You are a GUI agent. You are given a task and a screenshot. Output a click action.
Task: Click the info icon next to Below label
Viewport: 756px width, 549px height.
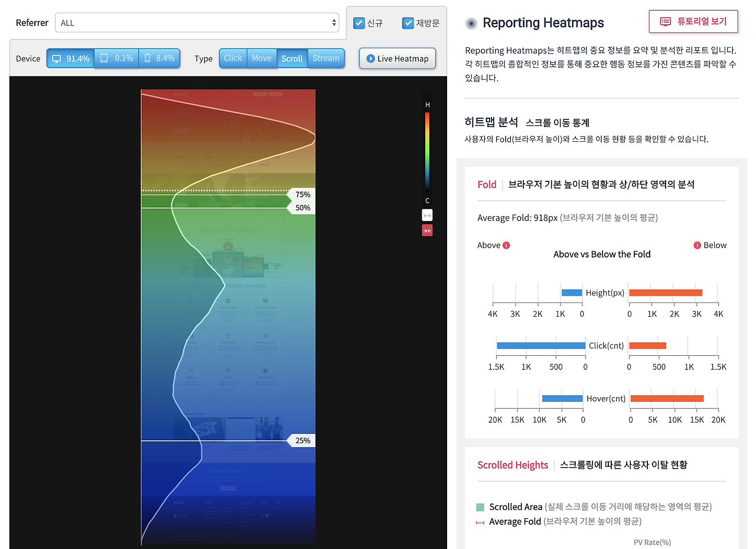[x=696, y=245]
